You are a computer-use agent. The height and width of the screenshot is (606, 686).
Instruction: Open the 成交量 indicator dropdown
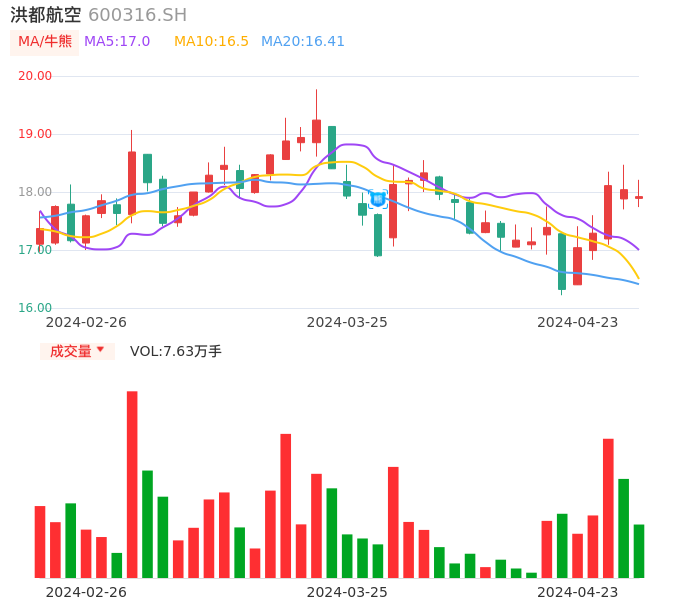77,351
